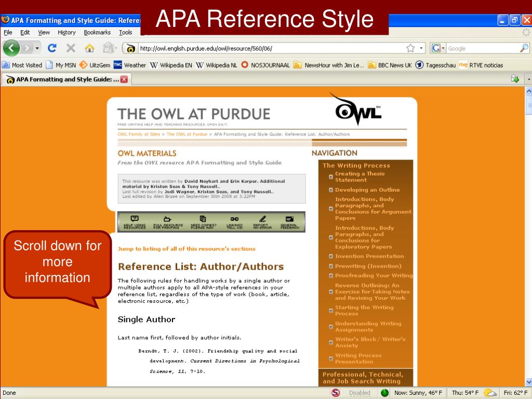Open Proofreading Your Writing navigation link
Image resolution: width=532 pixels, height=399 pixels.
pos(374,275)
